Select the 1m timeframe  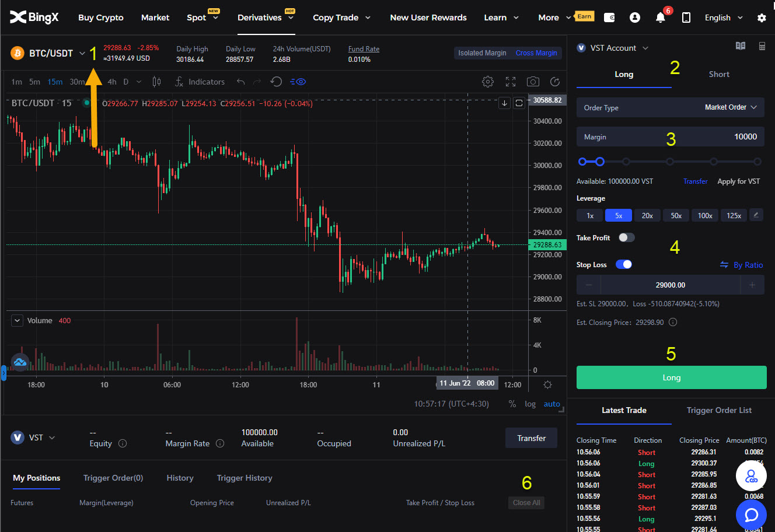tap(16, 82)
